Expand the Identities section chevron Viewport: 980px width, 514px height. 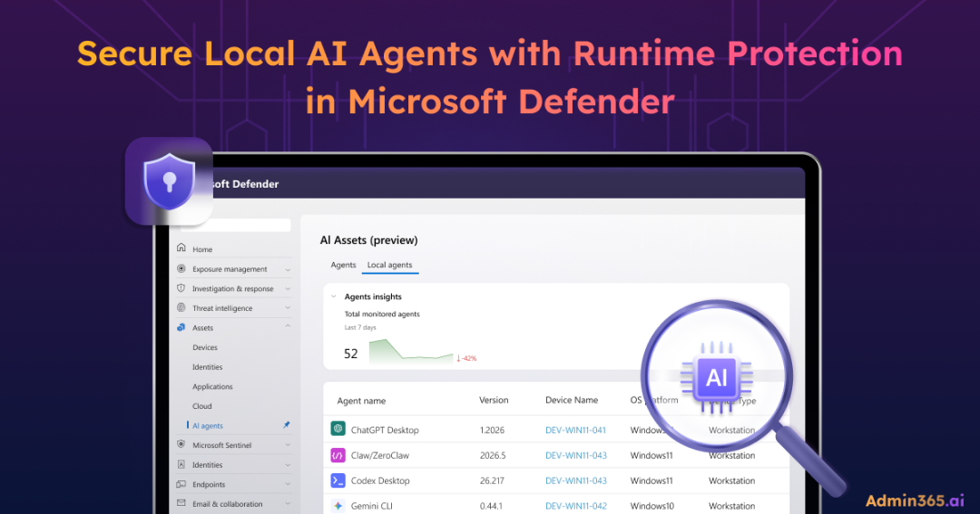click(288, 465)
